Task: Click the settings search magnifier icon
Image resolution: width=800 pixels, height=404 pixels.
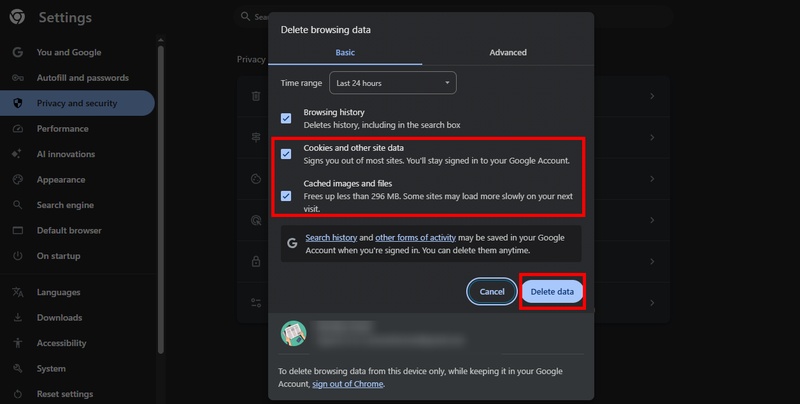Action: [x=245, y=16]
